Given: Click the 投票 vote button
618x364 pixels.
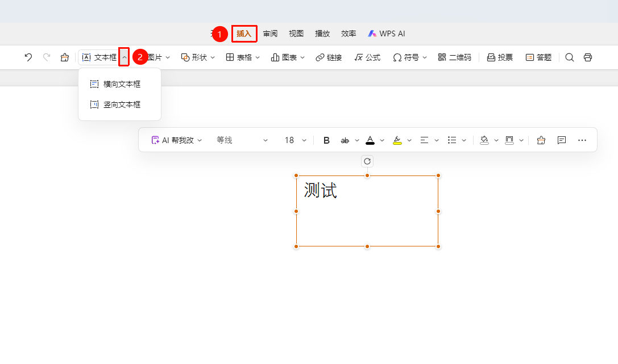Looking at the screenshot, I should tap(500, 57).
